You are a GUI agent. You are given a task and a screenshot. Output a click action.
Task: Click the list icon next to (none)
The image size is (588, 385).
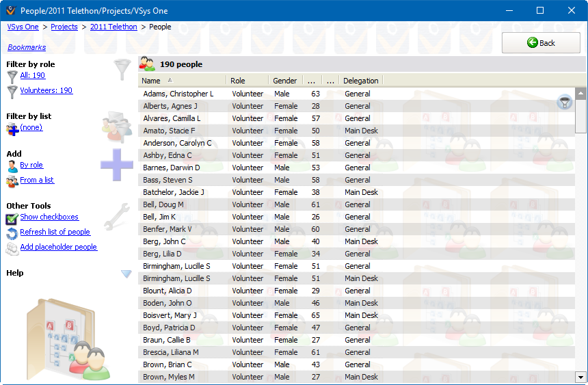click(12, 129)
